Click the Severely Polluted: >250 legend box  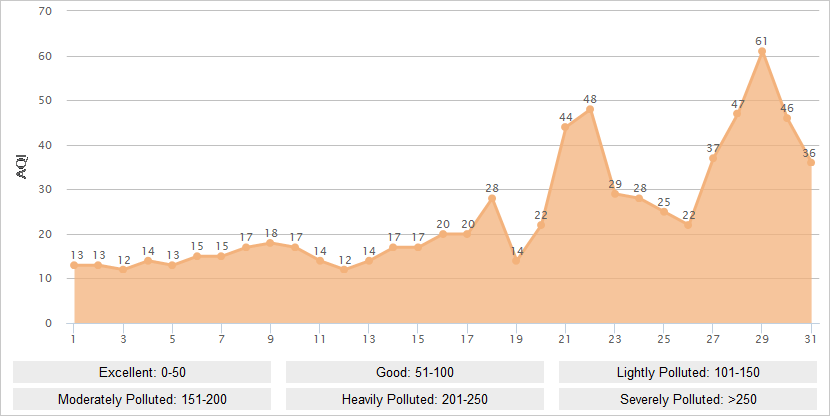(688, 399)
